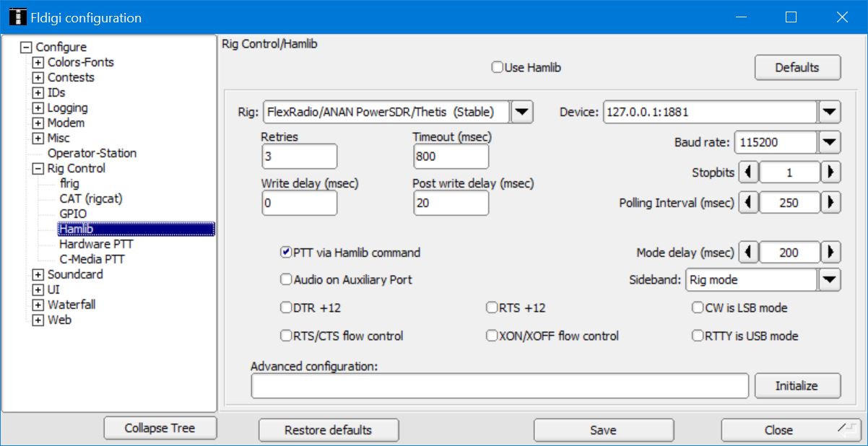Uncheck PTT via Hamlib command

click(286, 253)
